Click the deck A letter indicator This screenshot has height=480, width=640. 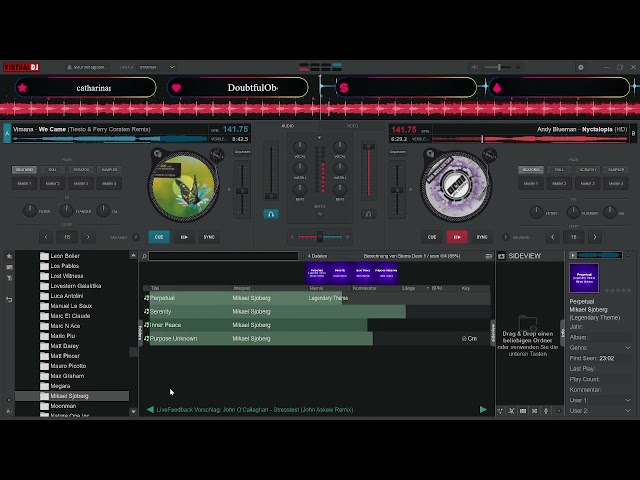(x=7, y=133)
